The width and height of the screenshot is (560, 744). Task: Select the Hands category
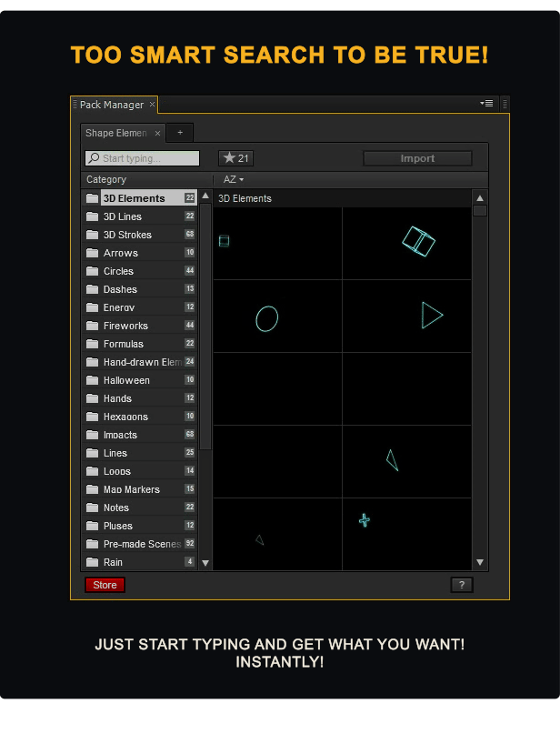click(141, 398)
